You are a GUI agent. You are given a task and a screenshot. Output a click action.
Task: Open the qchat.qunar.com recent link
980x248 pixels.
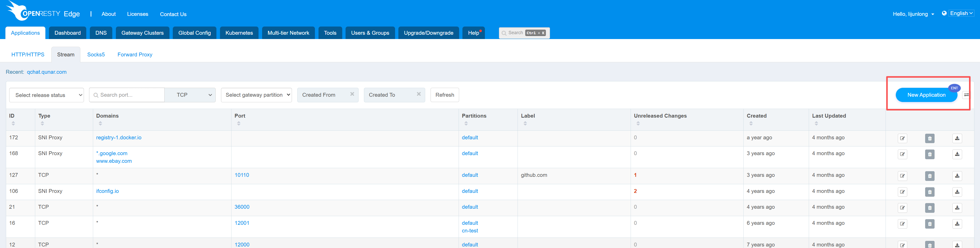click(x=46, y=72)
